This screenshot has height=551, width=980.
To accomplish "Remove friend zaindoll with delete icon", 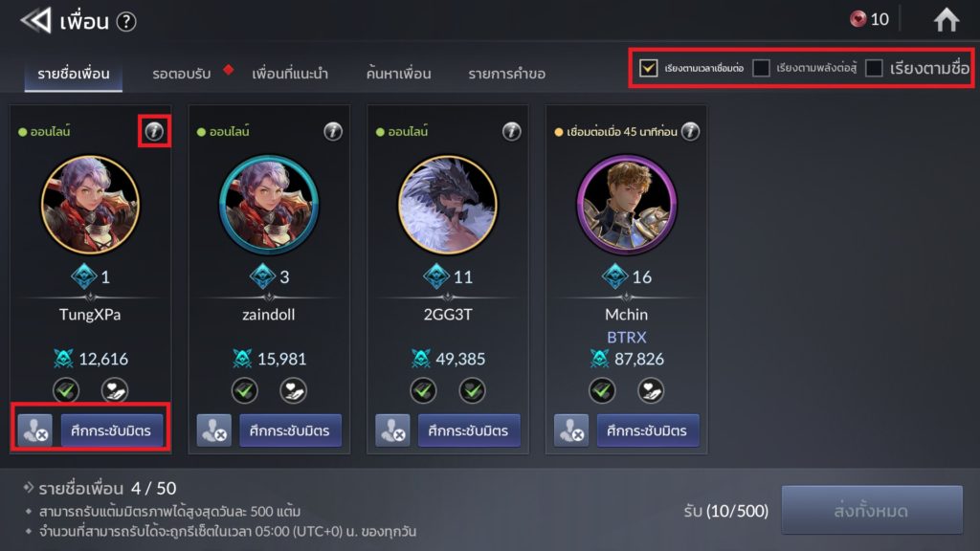I will pos(213,430).
